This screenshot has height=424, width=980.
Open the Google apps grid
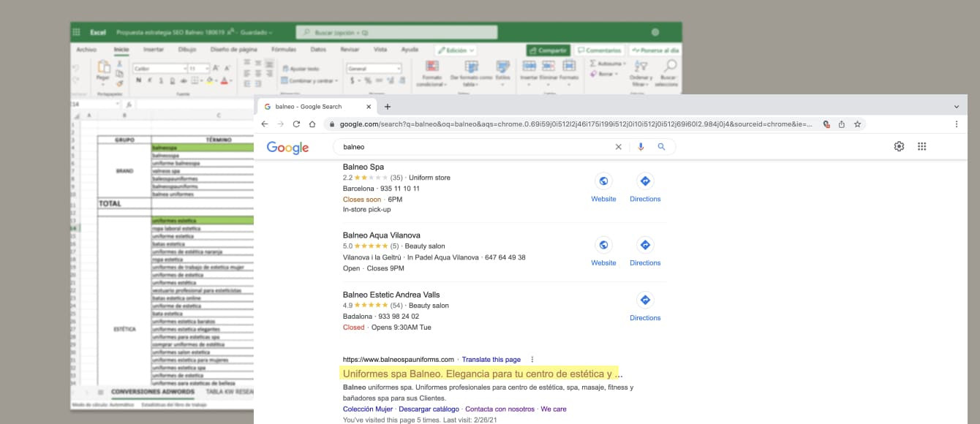pos(921,146)
